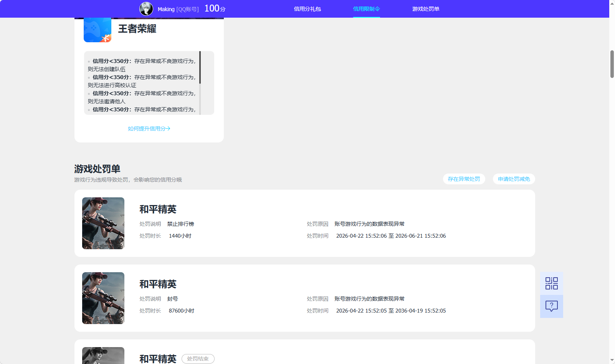Screen dimensions: 615x364
Task: Click the 禁止排行榜 penalty description
Action: coord(180,224)
